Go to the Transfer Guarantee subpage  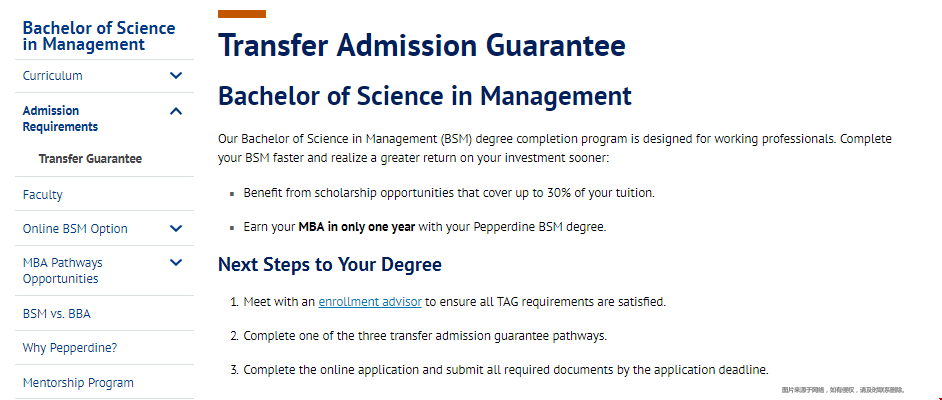click(90, 159)
